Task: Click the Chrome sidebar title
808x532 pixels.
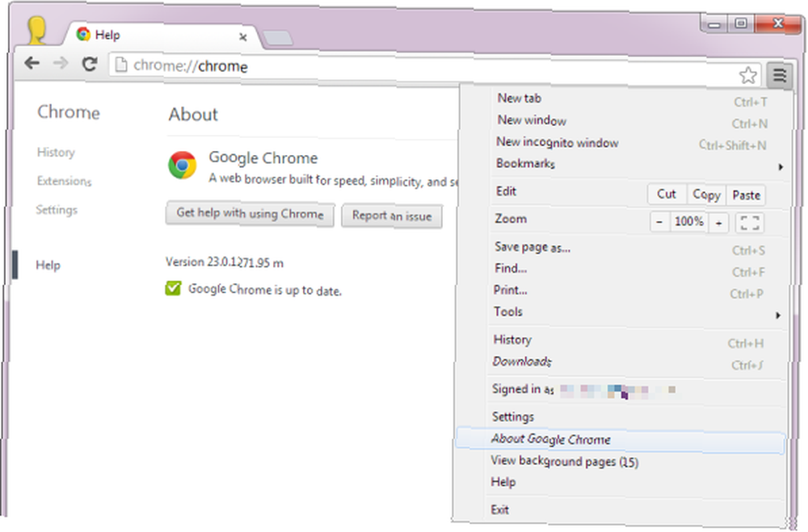Action: click(x=69, y=112)
